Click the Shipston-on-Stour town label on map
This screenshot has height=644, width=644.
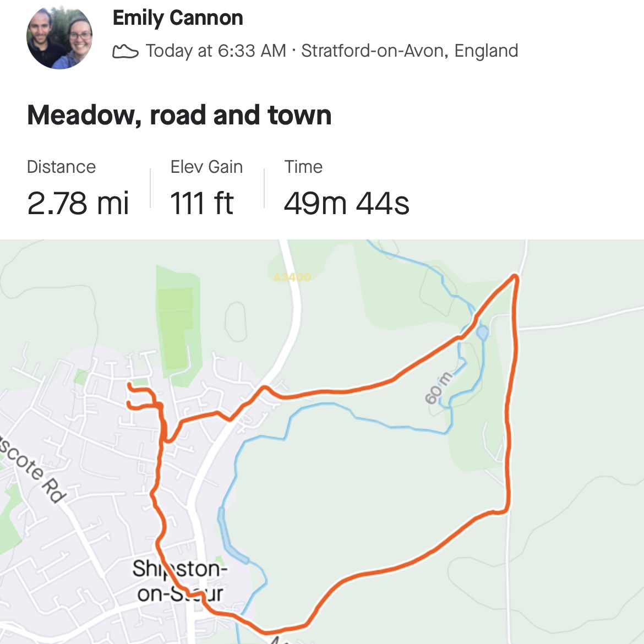[x=179, y=581]
